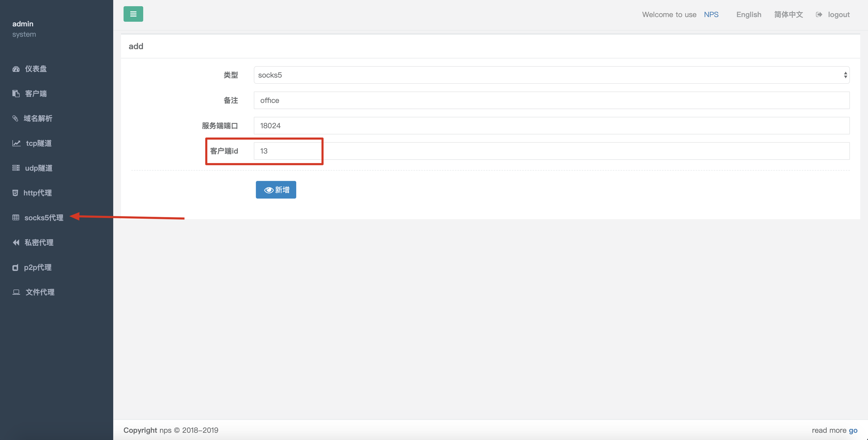Viewport: 868px width, 440px height.
Task: Click the square icon beside p2p代理
Action: click(x=15, y=267)
